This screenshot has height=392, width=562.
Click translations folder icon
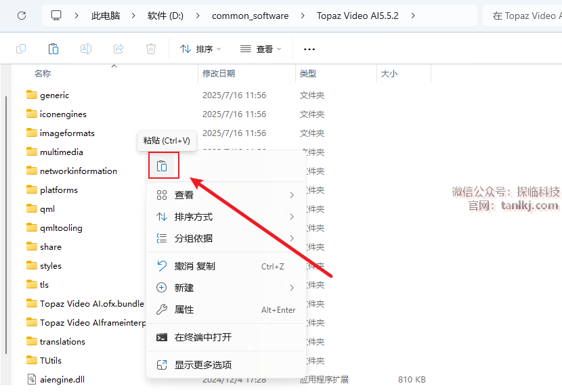[32, 341]
